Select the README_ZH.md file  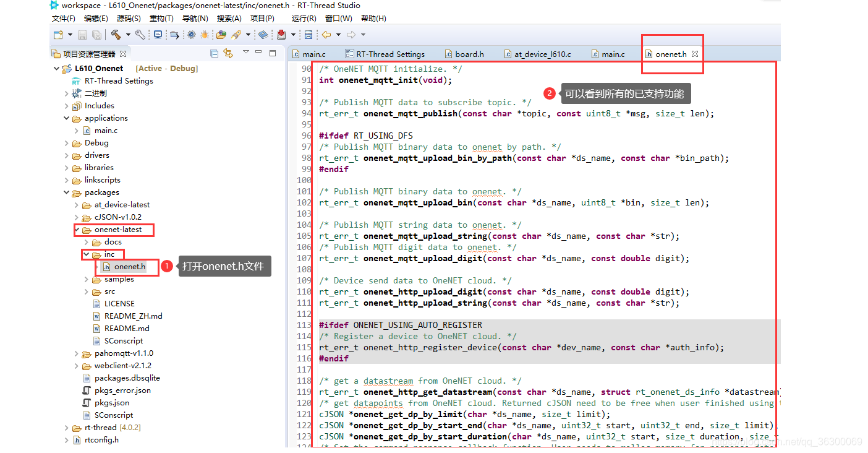point(127,316)
